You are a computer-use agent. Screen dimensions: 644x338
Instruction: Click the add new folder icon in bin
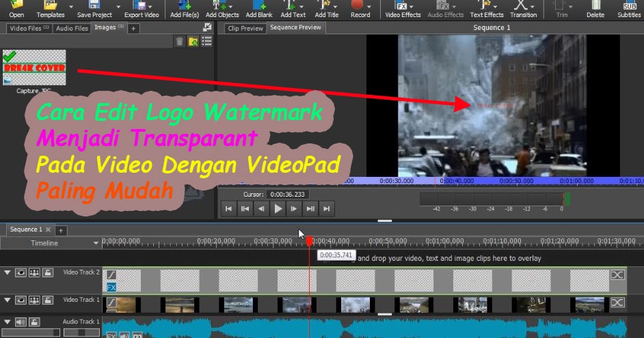click(x=193, y=42)
